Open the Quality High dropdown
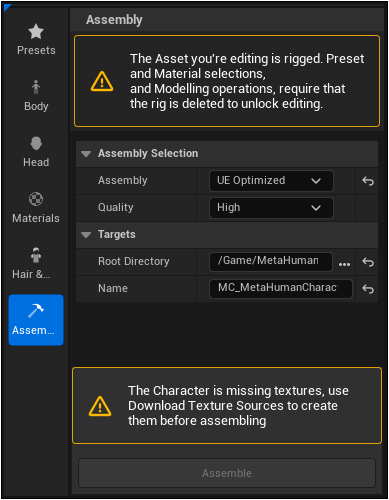The height and width of the screenshot is (500, 389). (271, 208)
